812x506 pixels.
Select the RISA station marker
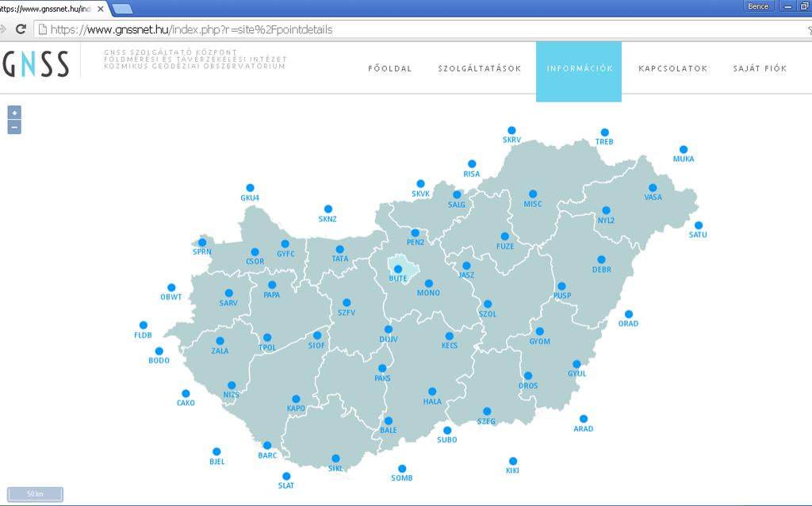(x=472, y=164)
